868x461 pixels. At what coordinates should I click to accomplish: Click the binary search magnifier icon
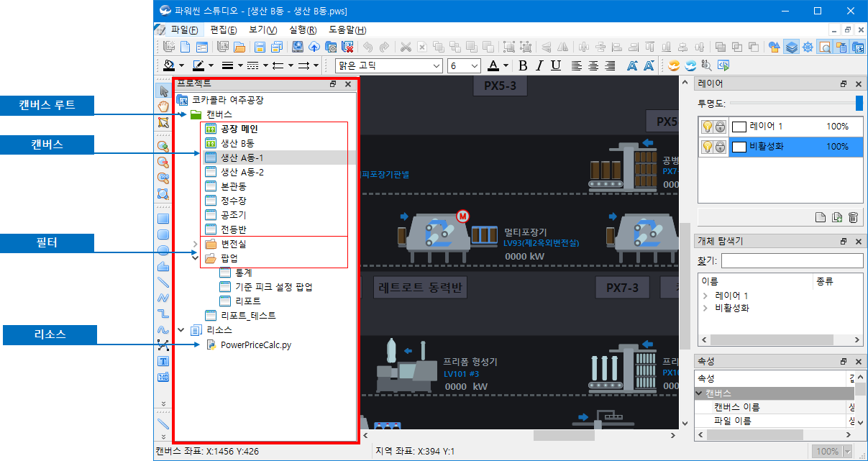point(707,65)
